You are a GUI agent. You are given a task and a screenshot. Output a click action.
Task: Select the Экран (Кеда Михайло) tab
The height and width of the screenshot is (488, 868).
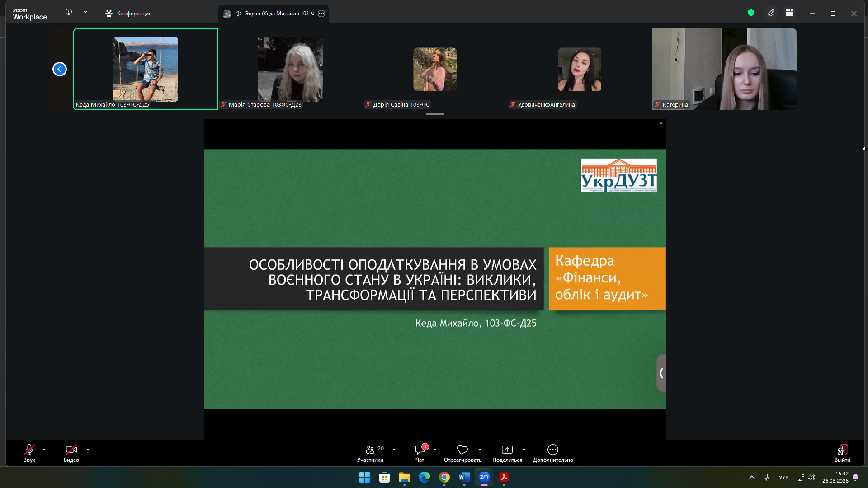click(274, 14)
